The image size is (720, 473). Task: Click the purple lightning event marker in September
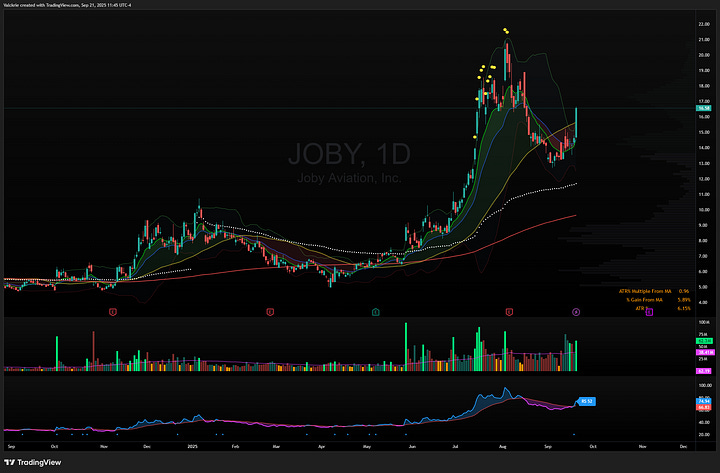(576, 312)
